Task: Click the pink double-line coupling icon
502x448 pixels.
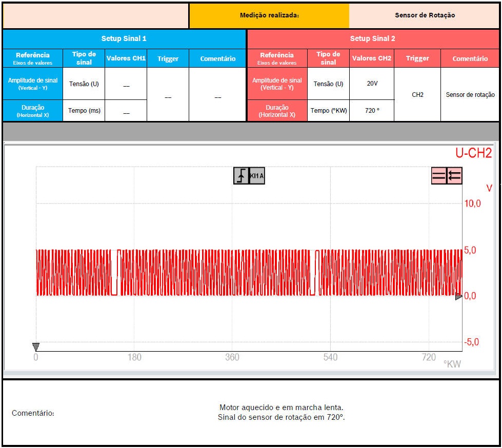Action: tap(439, 176)
